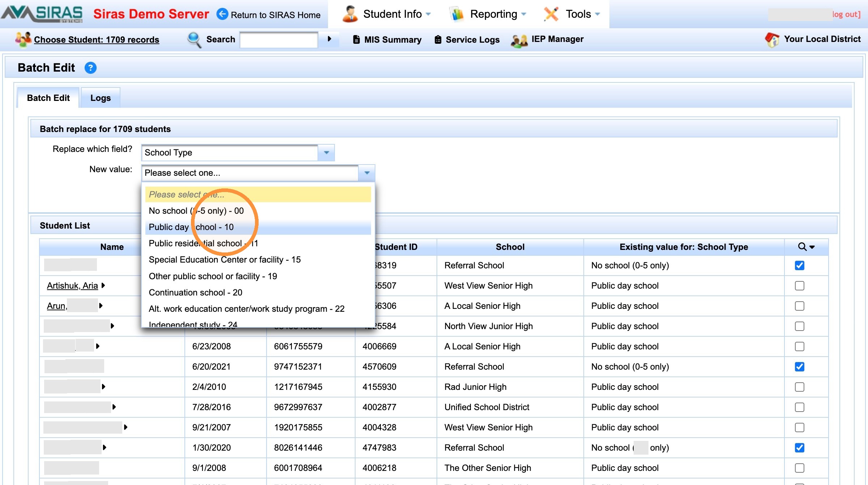Open Replace which field dropdown arrow
This screenshot has width=868, height=485.
326,153
